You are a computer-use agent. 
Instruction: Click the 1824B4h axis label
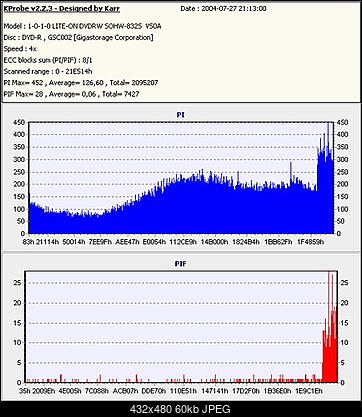246,242
